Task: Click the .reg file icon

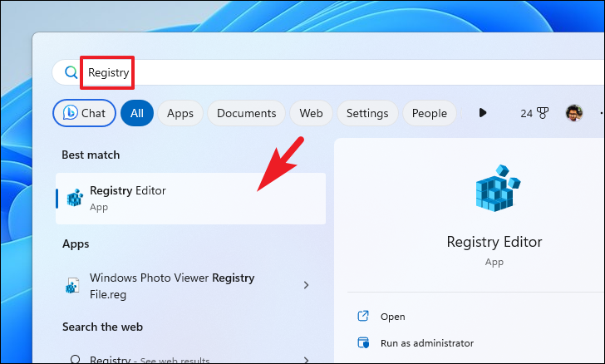Action: click(72, 286)
